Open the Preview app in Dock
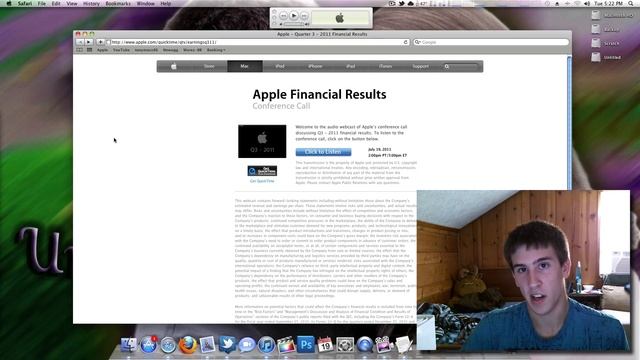Viewport: 640px width, 360px height. pos(207,345)
